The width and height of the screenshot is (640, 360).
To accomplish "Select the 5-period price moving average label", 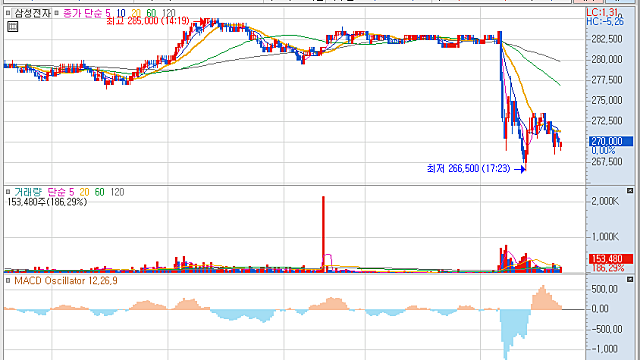I will pos(108,13).
